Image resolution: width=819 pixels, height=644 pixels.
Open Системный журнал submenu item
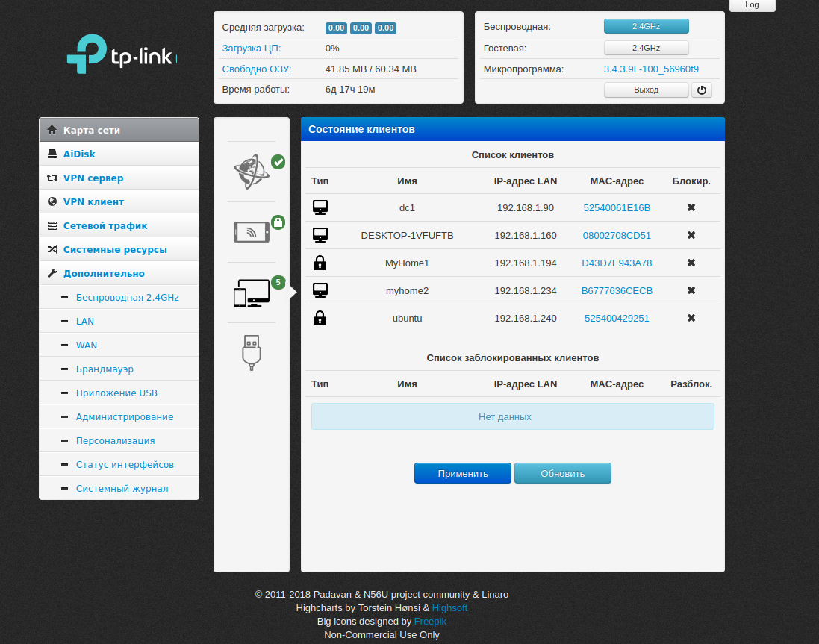(122, 488)
